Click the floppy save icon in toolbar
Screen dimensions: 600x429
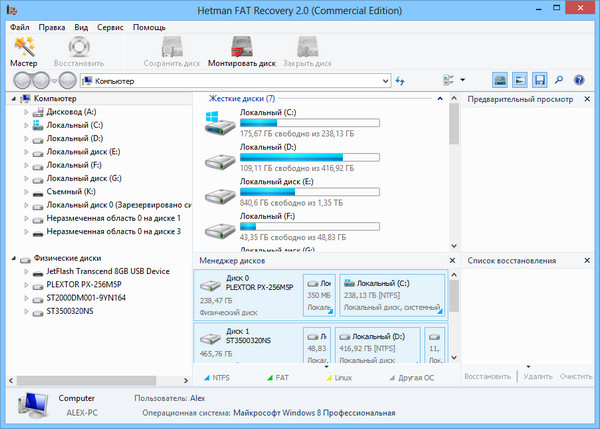point(540,80)
